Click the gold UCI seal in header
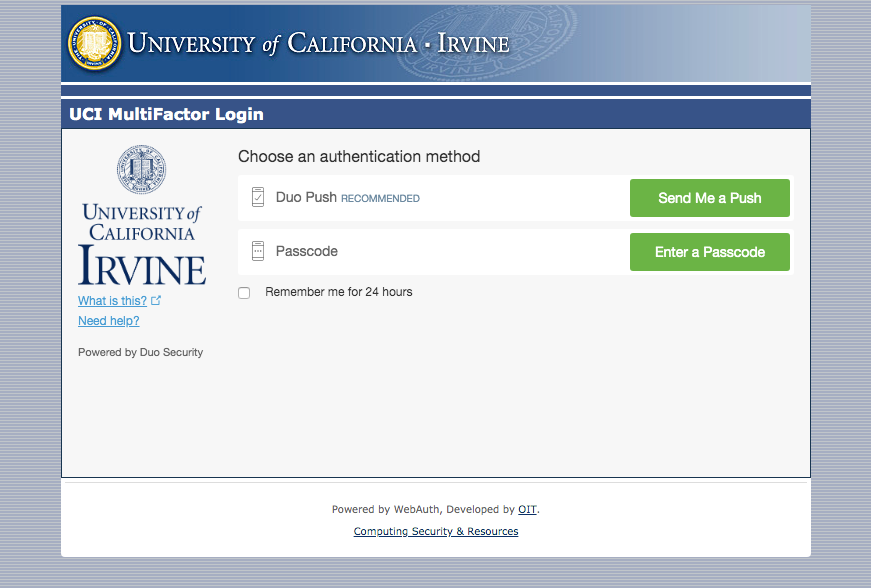The height and width of the screenshot is (588, 871). (x=94, y=44)
